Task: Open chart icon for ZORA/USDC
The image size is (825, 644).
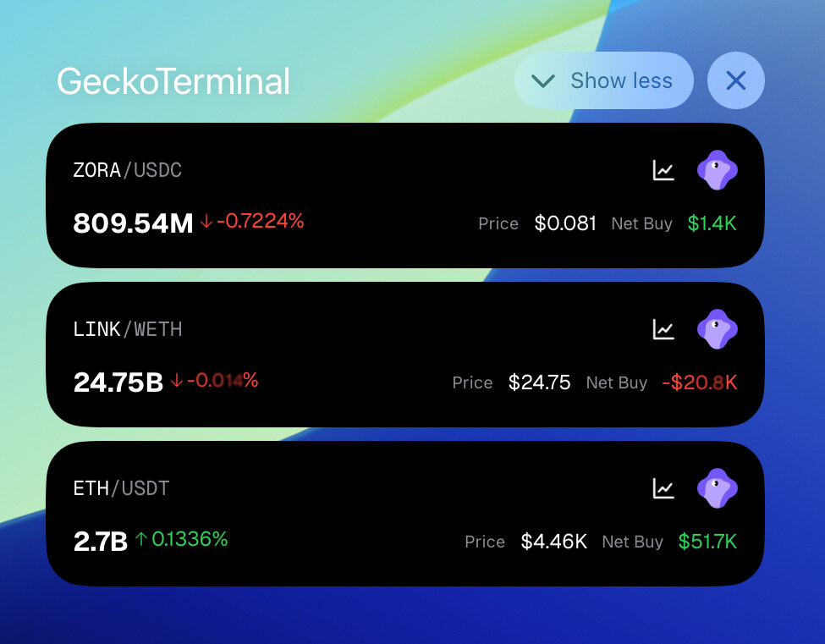Action: point(663,170)
